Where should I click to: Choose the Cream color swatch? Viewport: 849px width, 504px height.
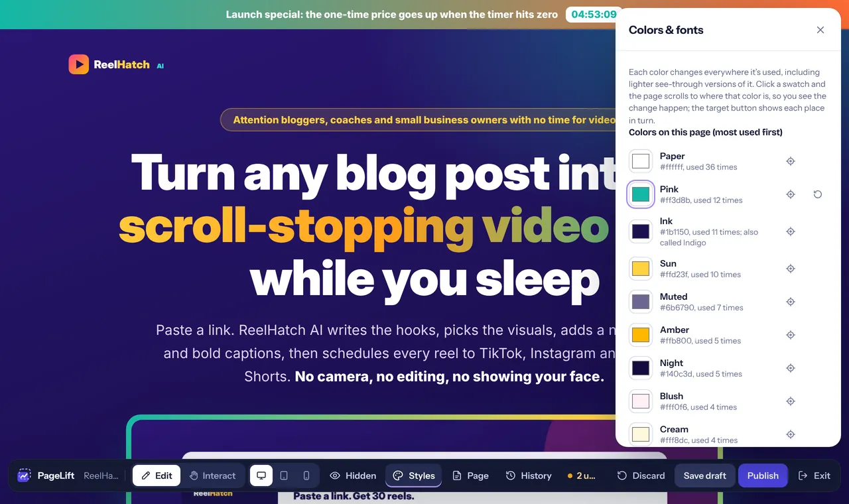(x=641, y=434)
